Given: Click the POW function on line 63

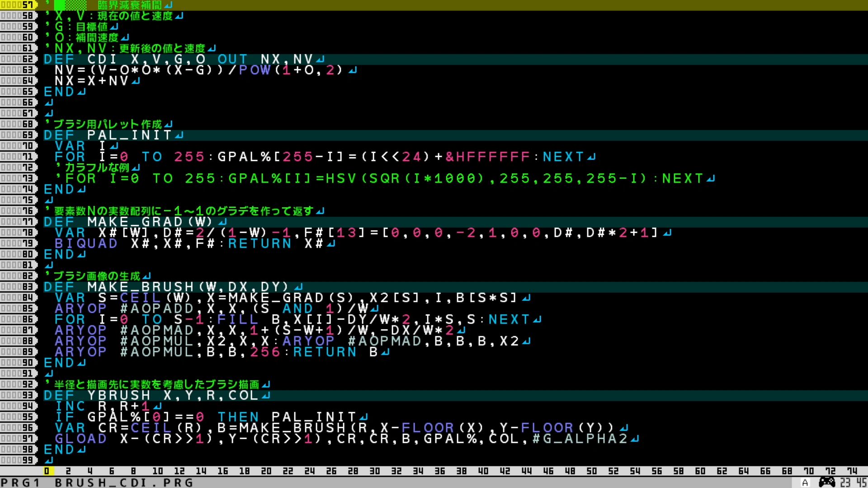Looking at the screenshot, I should coord(255,70).
